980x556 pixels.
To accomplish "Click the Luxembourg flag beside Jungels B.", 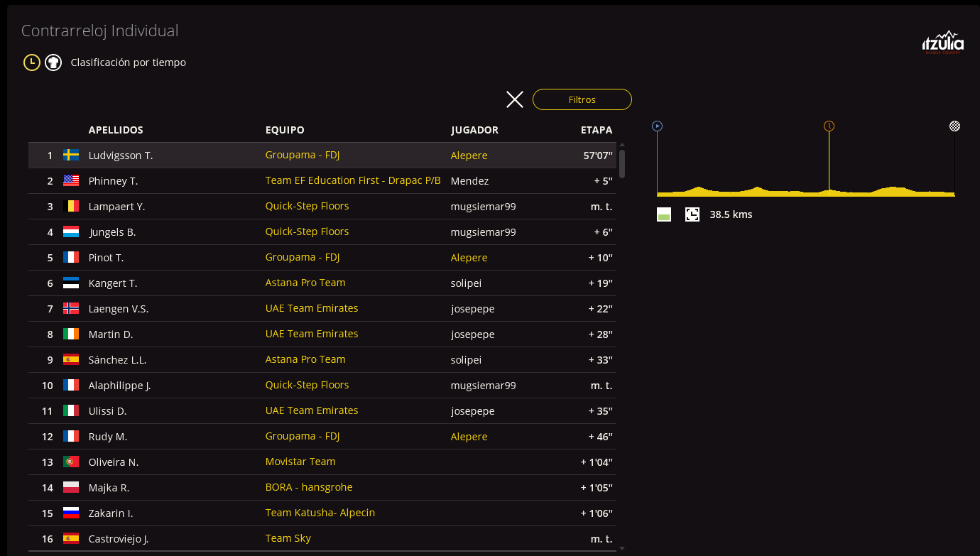I will pos(71,231).
